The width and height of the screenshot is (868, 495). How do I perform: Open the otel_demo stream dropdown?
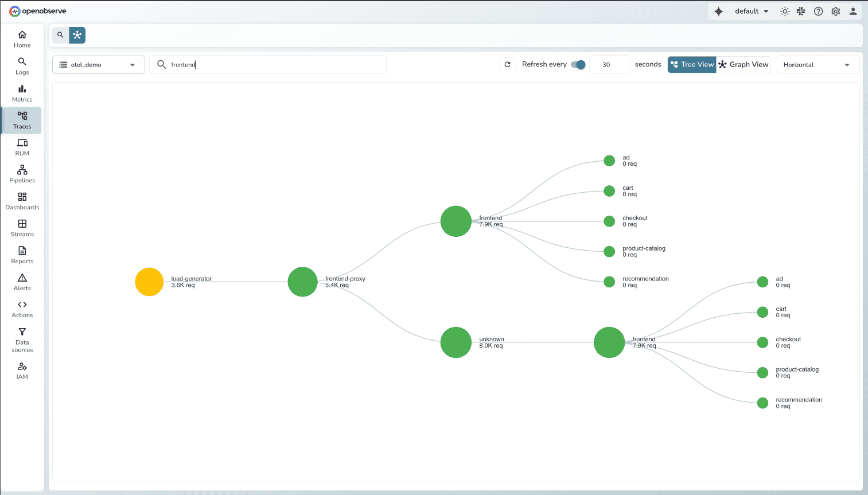98,64
